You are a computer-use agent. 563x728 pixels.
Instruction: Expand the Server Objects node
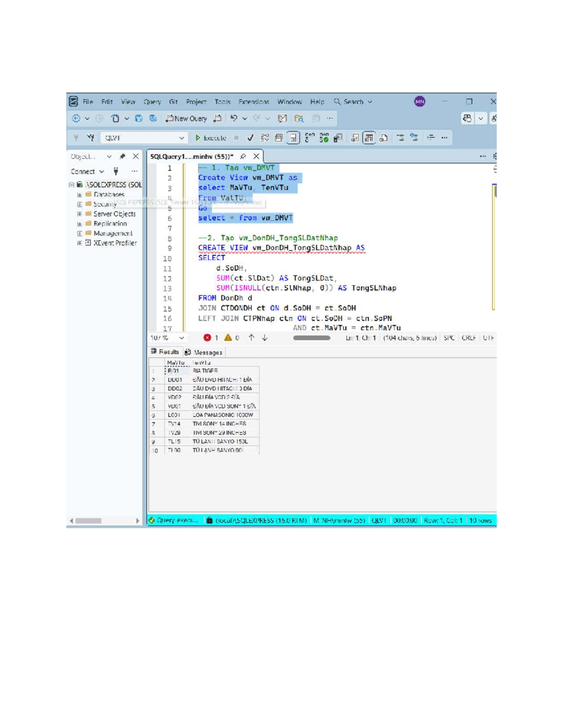pos(79,214)
